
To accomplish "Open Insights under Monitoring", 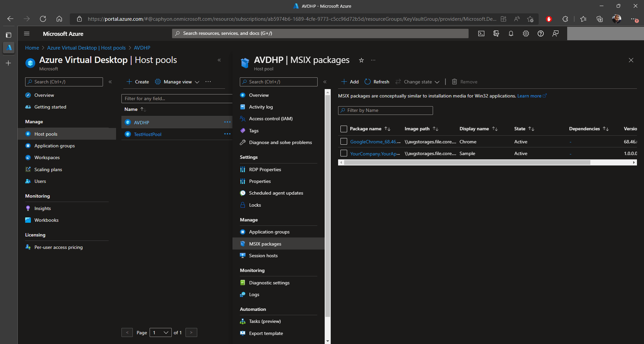I will [x=43, y=208].
